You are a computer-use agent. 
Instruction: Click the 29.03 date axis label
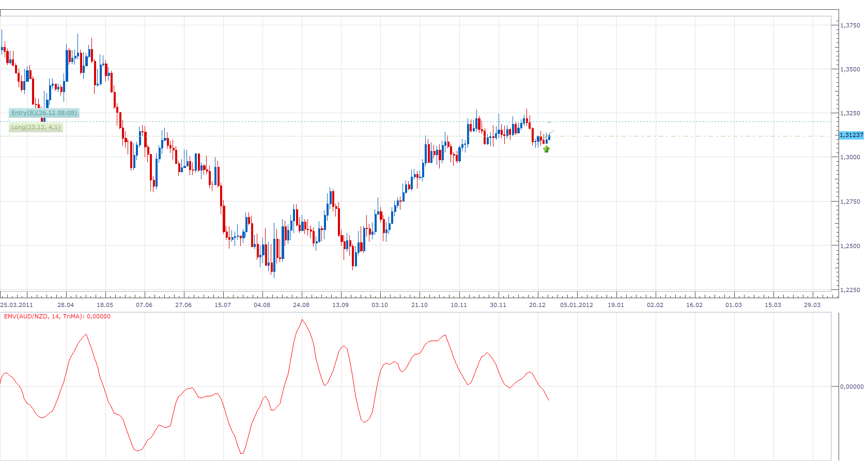click(x=812, y=305)
